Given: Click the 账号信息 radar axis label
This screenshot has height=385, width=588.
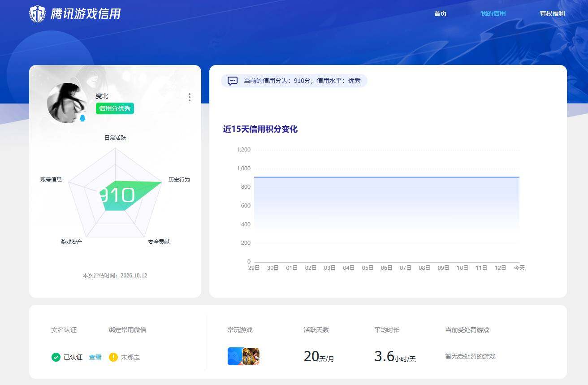Looking at the screenshot, I should (51, 180).
